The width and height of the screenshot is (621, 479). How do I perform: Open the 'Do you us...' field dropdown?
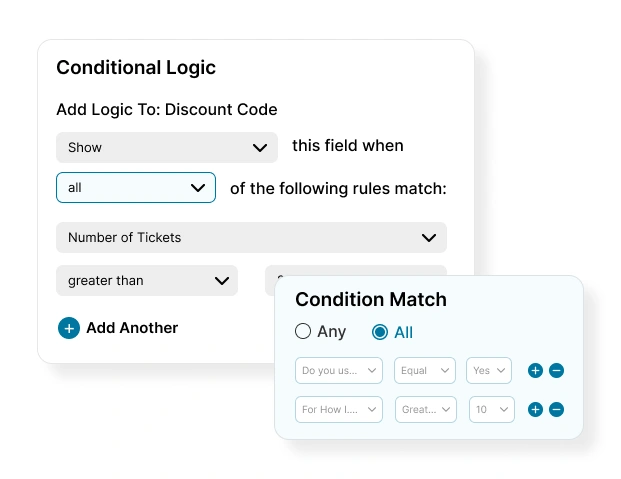339,370
